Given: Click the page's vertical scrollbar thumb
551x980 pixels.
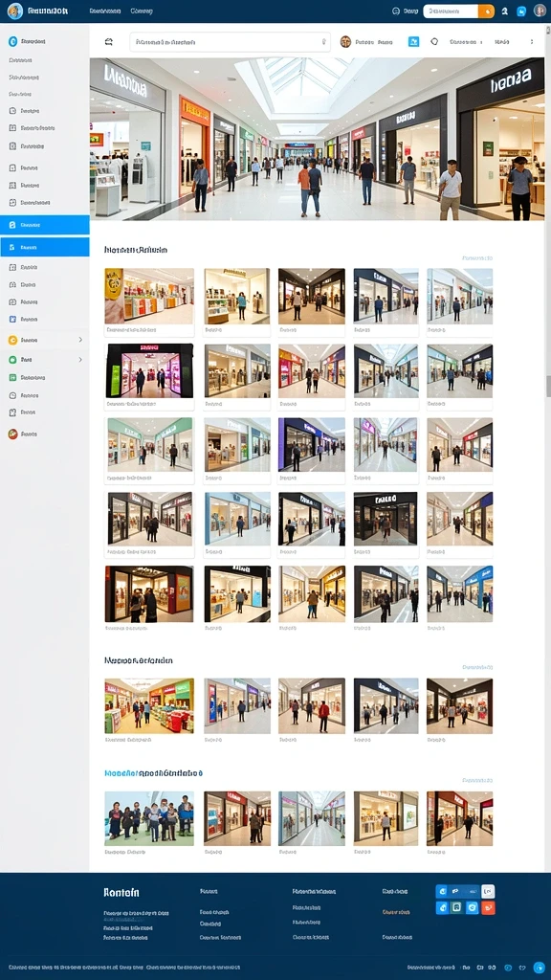Looking at the screenshot, I should 548,387.
